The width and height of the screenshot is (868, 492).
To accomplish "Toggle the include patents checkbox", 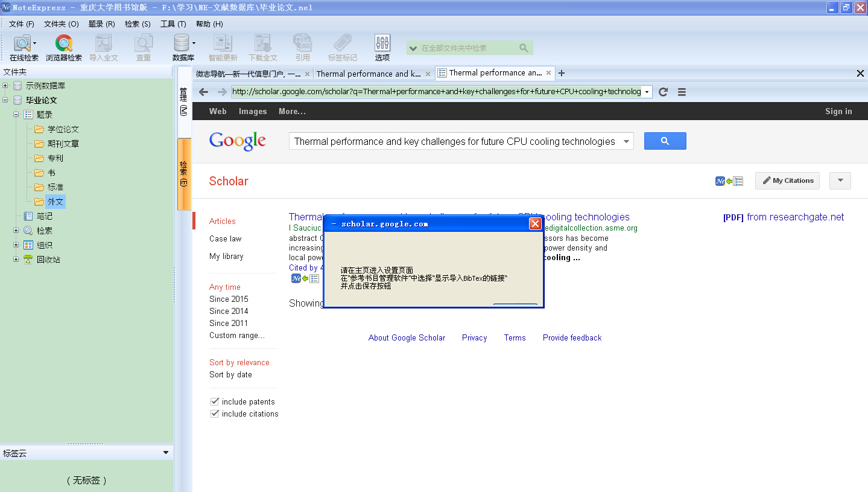I will tap(214, 401).
